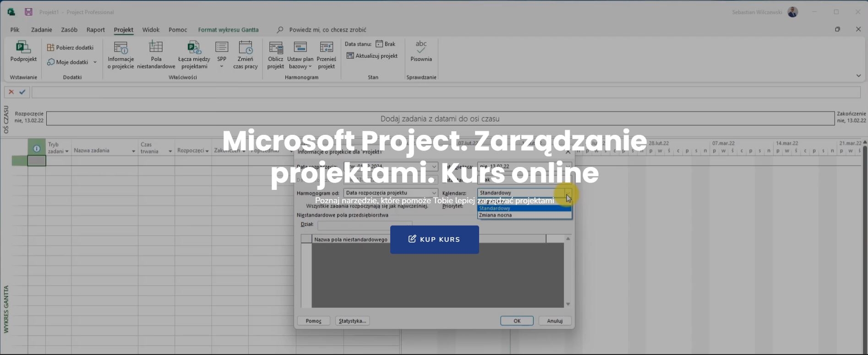Open the Pomoc tab
This screenshot has height=355, width=868.
pos(178,30)
